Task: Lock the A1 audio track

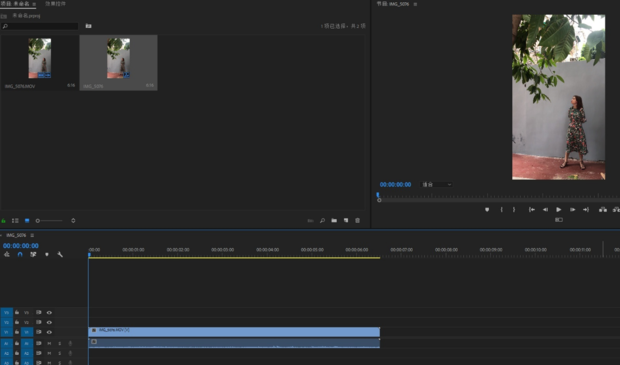Action: point(17,344)
